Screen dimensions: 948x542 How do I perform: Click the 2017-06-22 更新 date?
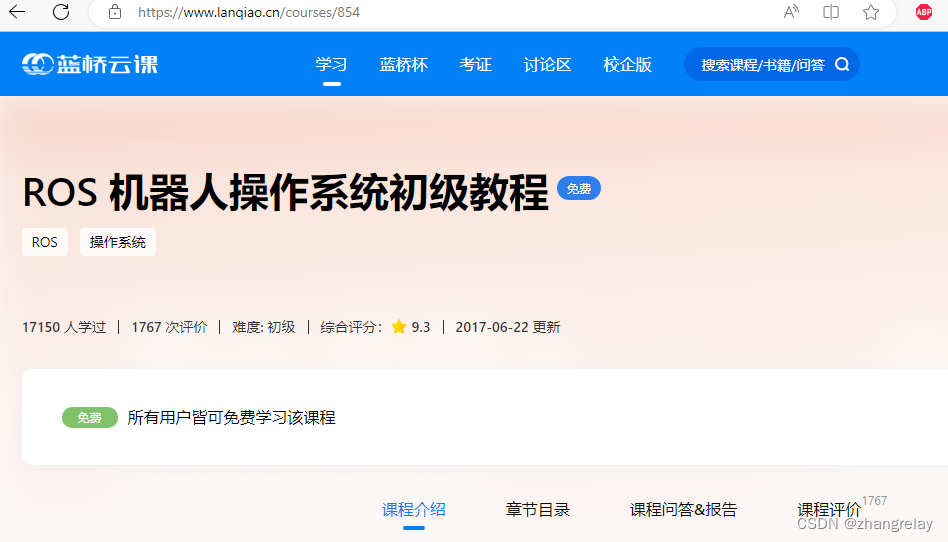coord(508,327)
